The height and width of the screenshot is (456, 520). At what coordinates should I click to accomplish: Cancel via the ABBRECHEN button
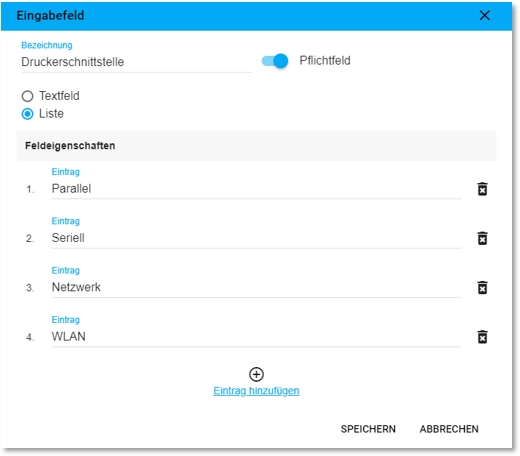[449, 429]
